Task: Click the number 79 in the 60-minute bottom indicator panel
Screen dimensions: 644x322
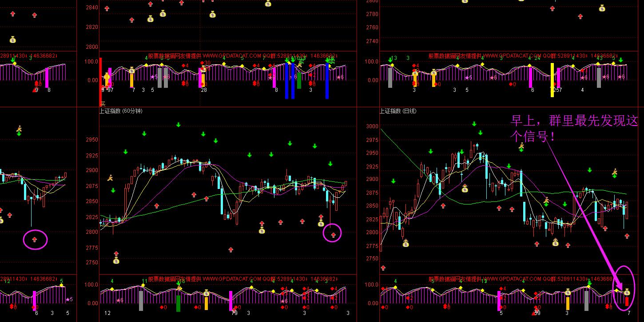Action: click(235, 313)
